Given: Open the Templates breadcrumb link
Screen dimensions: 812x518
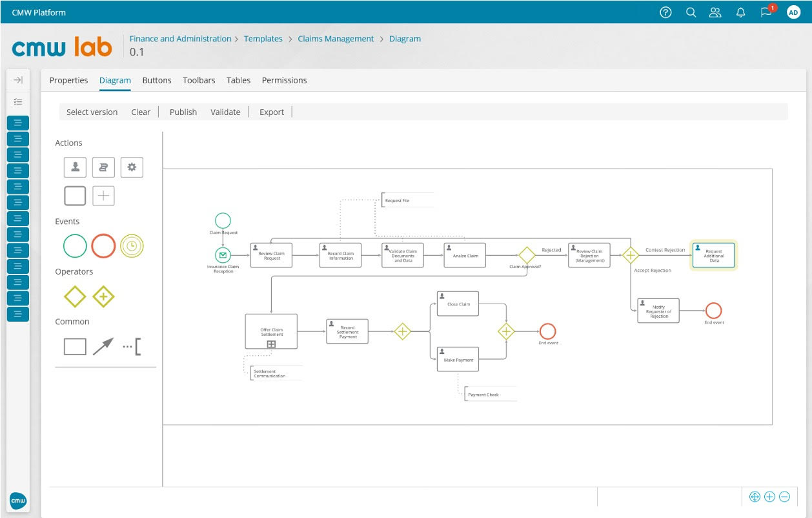Looking at the screenshot, I should (x=263, y=39).
